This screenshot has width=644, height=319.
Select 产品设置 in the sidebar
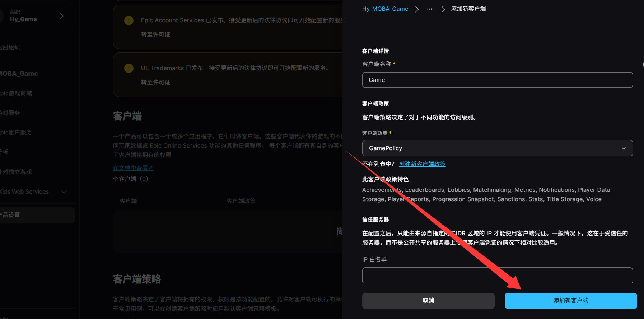(x=11, y=215)
